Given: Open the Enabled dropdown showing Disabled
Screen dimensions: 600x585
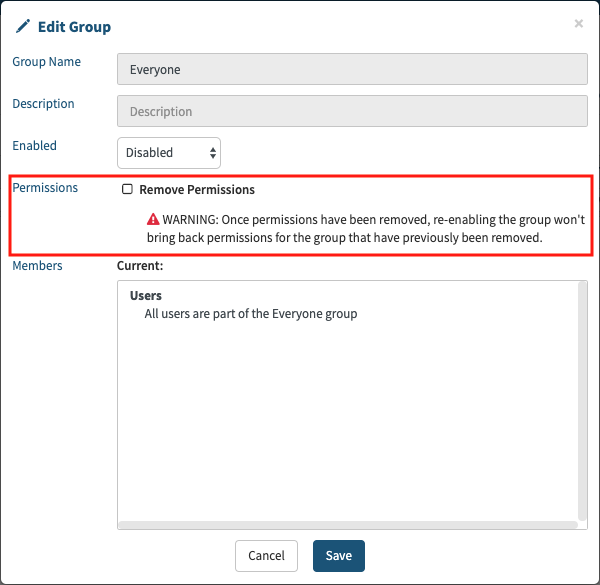Looking at the screenshot, I should point(169,153).
